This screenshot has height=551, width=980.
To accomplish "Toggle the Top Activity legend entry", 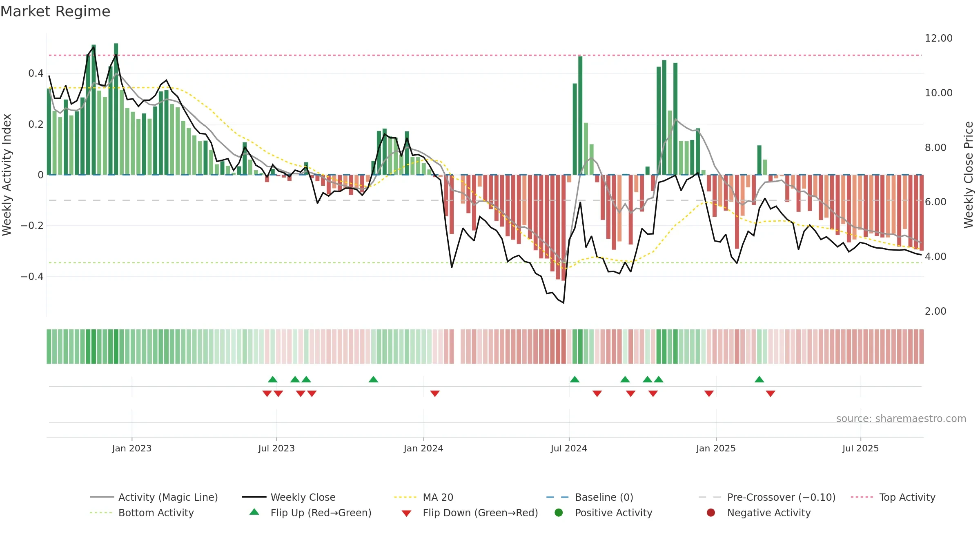I will click(x=893, y=497).
